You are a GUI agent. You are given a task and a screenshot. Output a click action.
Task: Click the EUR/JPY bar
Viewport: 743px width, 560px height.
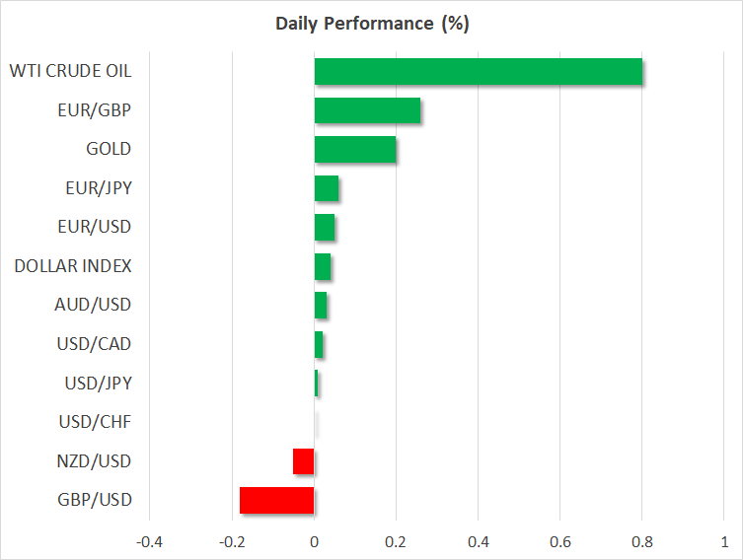(x=327, y=188)
